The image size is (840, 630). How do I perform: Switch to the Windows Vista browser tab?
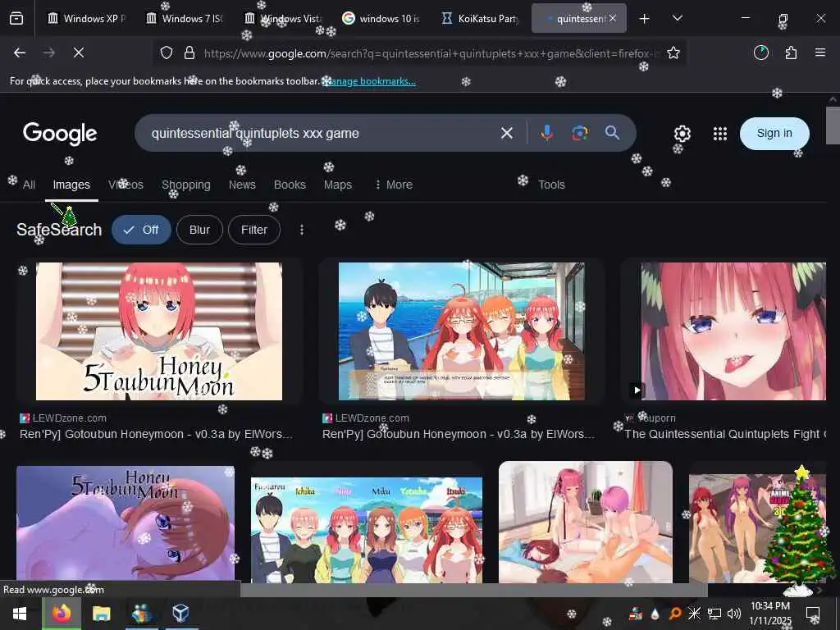pyautogui.click(x=283, y=19)
